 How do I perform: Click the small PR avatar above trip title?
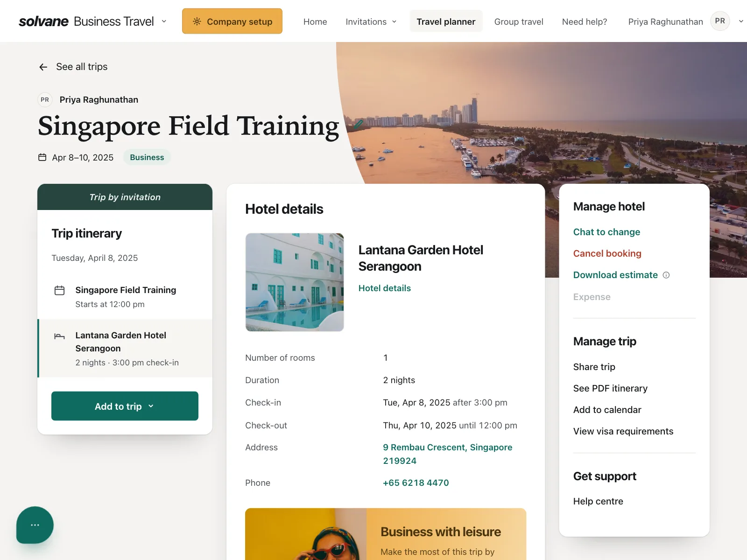45,100
